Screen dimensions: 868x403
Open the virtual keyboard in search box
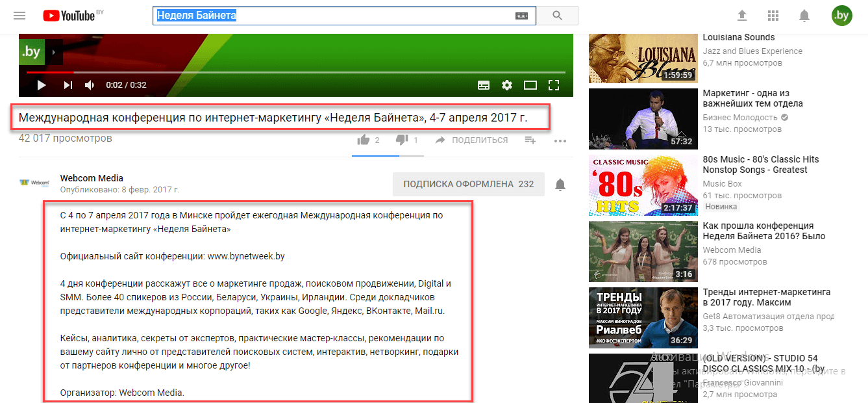click(522, 16)
